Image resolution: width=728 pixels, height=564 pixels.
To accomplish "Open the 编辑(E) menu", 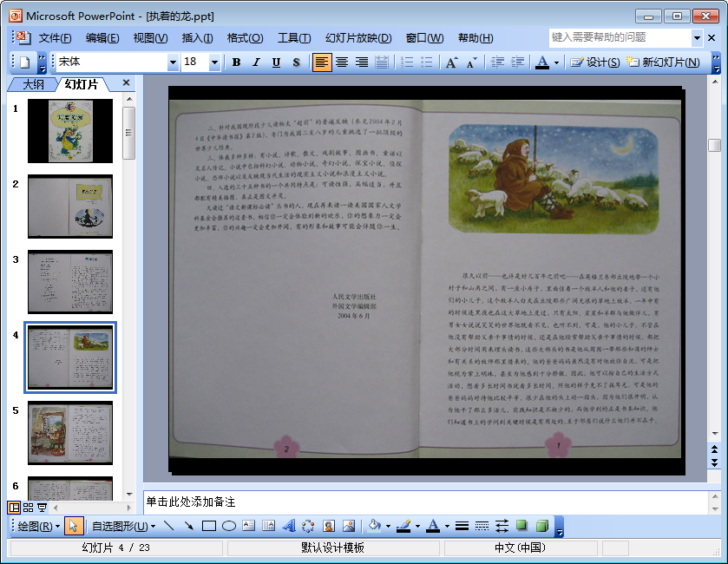I will pyautogui.click(x=102, y=38).
